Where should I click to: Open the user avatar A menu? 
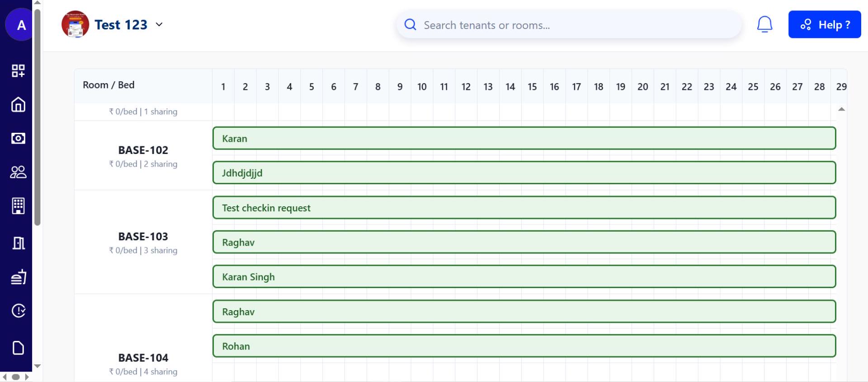click(x=21, y=25)
